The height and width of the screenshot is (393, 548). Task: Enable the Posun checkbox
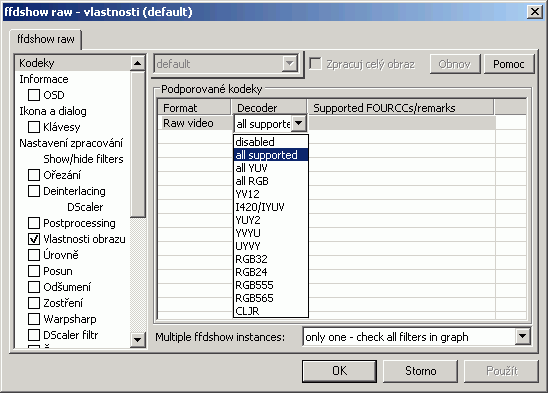(34, 271)
